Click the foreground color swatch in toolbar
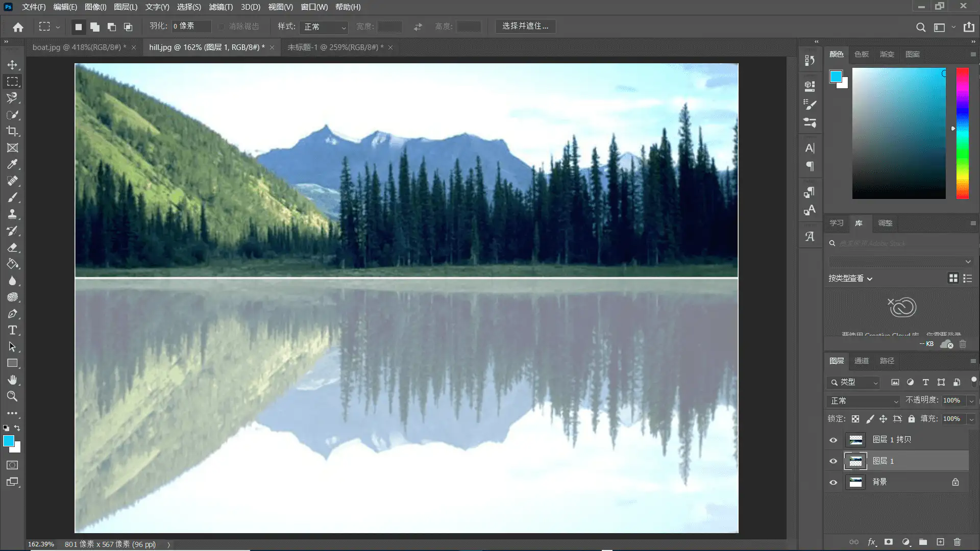980x551 pixels. [9, 441]
